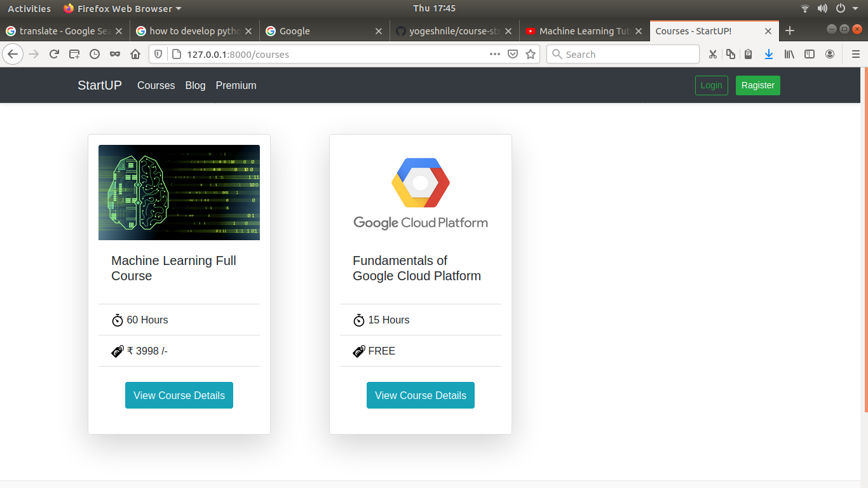This screenshot has height=488, width=868.
Task: Click the 60 Hours duration text
Action: click(x=147, y=320)
